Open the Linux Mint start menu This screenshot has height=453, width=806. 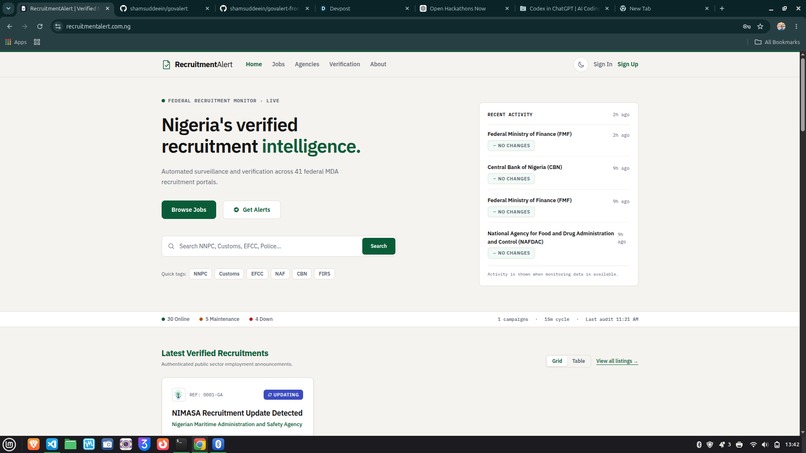click(9, 444)
